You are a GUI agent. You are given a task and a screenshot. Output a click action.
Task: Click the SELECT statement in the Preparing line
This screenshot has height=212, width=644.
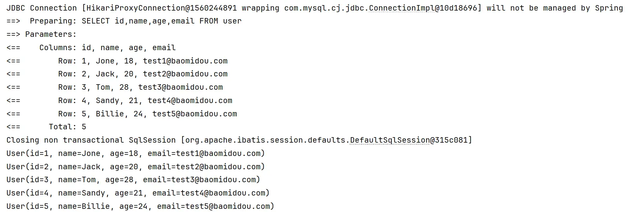(x=161, y=21)
